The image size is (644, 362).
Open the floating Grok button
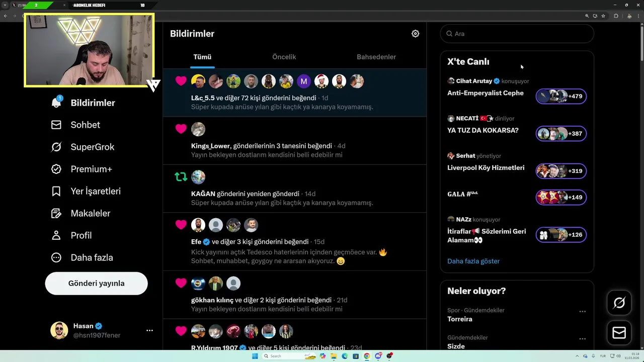(x=619, y=303)
